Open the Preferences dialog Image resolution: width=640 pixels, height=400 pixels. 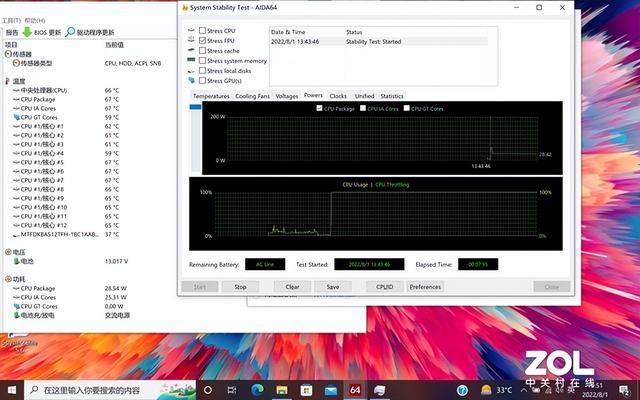pos(425,287)
